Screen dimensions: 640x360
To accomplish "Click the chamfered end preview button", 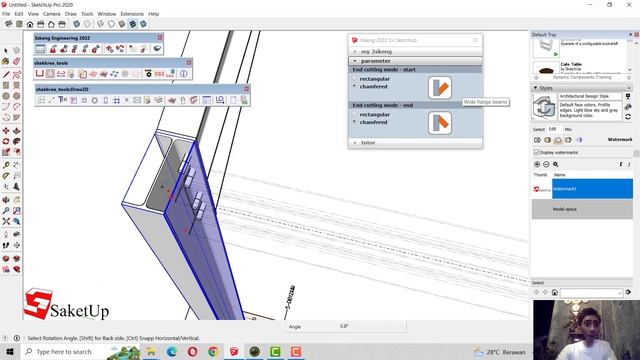I will tap(440, 123).
